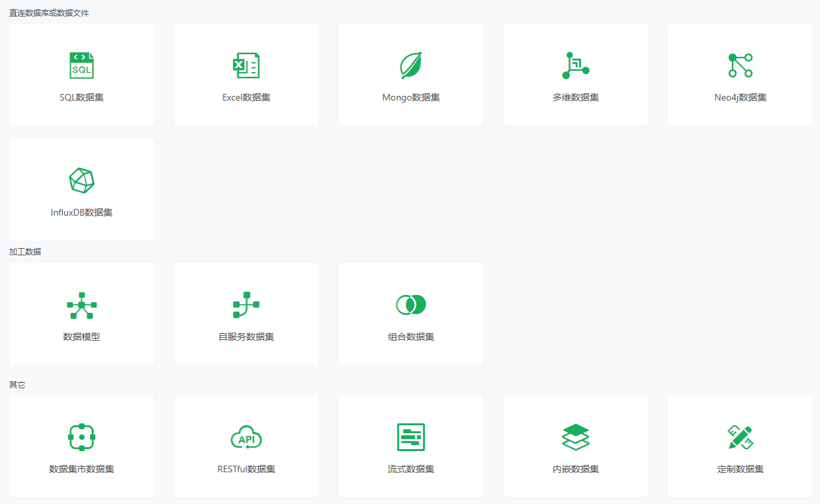Choose the 组合数据集 label

tap(411, 337)
